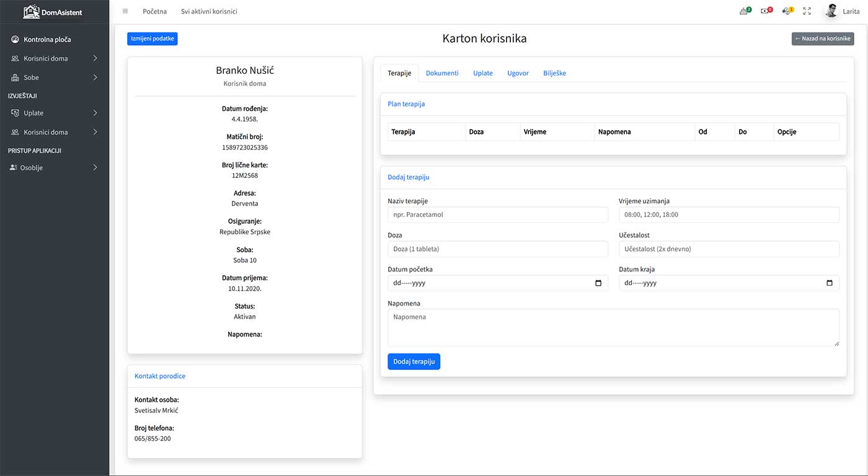This screenshot has width=868, height=476.
Task: Open calendar picker for Datum početka
Action: pos(598,283)
